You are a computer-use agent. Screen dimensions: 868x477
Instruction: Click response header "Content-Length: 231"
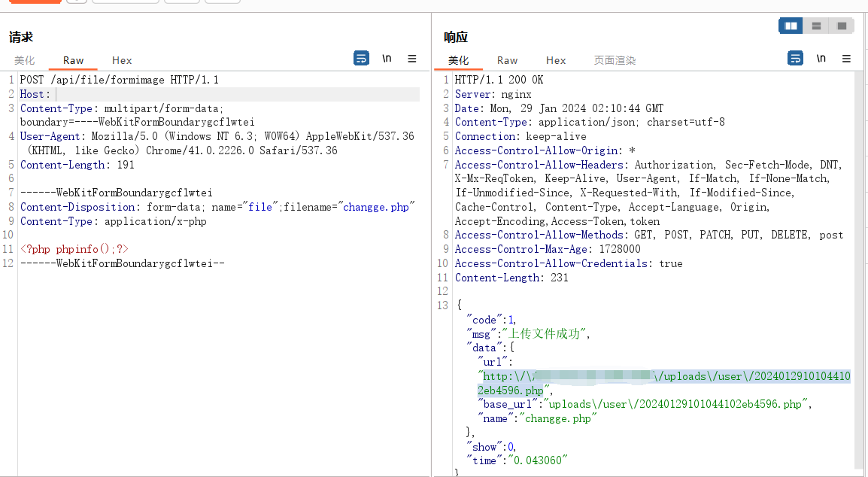point(511,278)
